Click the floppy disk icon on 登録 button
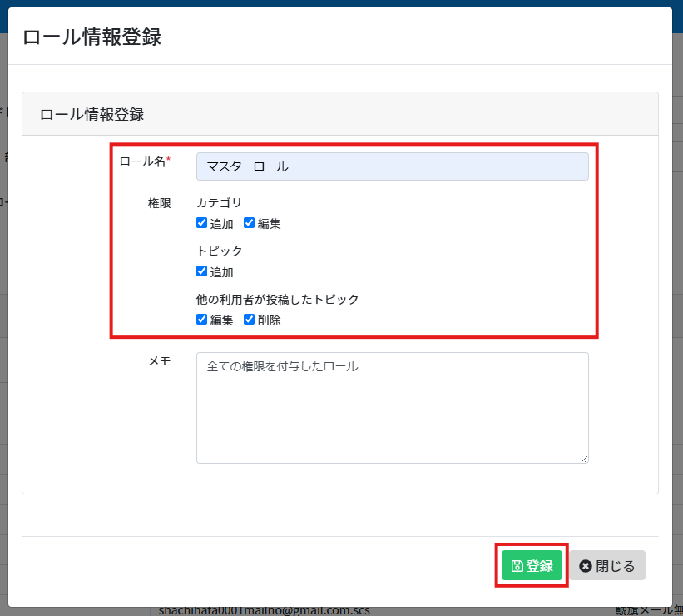Screen dimensions: 683x616 coord(517,566)
